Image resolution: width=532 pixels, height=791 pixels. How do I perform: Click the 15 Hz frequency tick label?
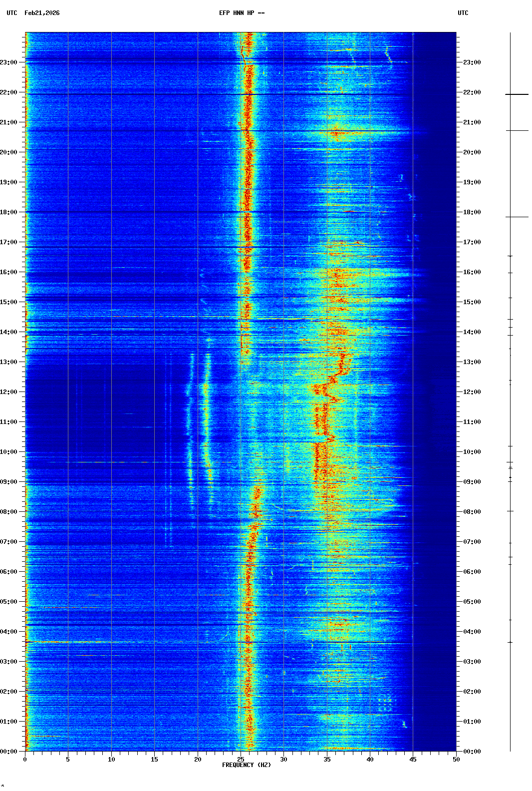(x=154, y=759)
